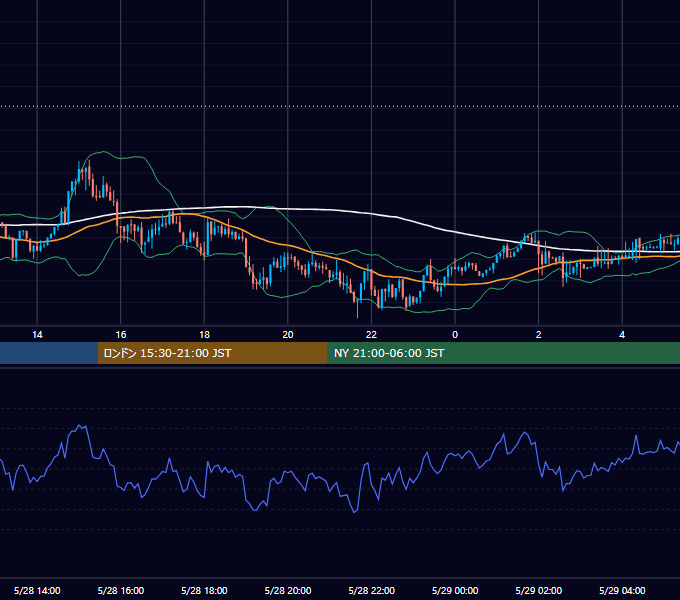680x600 pixels.
Task: Click the 5/29 02:00 date label
Action: click(539, 590)
